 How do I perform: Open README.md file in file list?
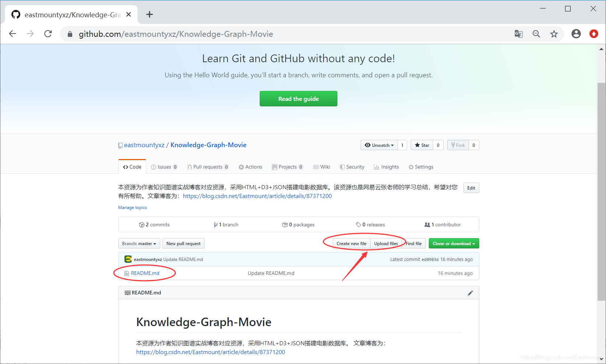(145, 273)
